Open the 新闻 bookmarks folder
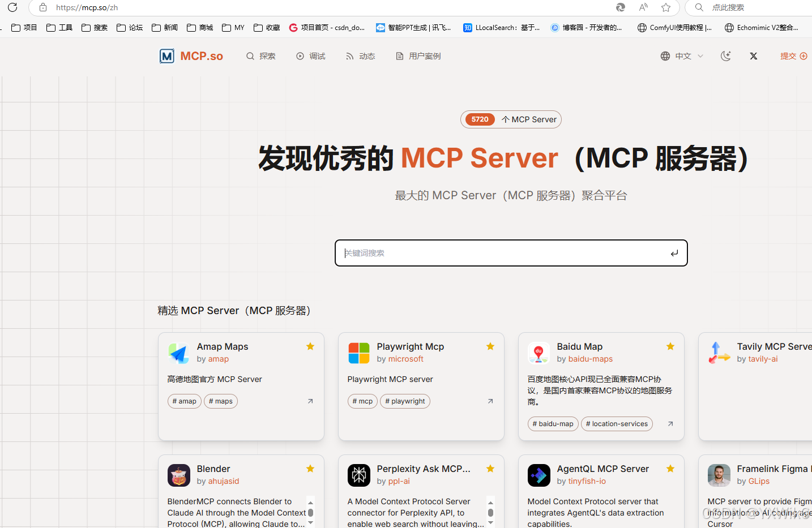Viewport: 812px width, 528px height. tap(165, 28)
